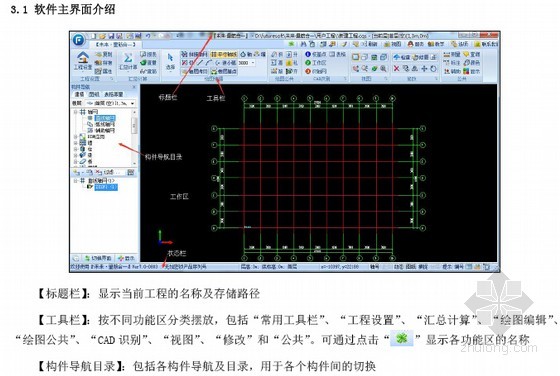Click the move cross-arrows icon in 修改 group
Screen dimensions: 560x376
424,69
